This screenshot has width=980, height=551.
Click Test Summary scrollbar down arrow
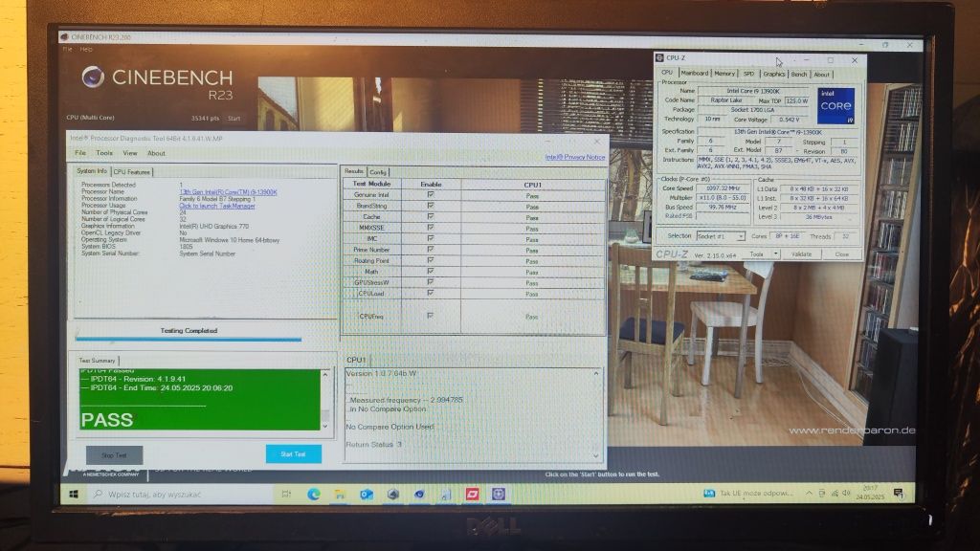[325, 426]
